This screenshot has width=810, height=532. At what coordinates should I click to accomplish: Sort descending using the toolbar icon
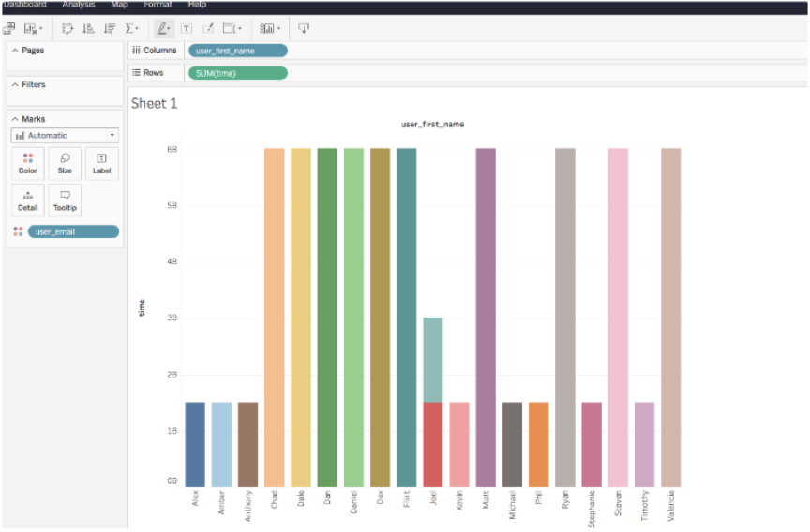coord(110,28)
